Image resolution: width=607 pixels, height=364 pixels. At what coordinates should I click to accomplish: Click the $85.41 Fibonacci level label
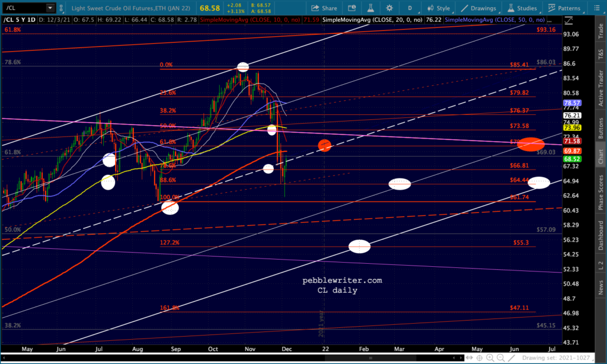pyautogui.click(x=519, y=65)
